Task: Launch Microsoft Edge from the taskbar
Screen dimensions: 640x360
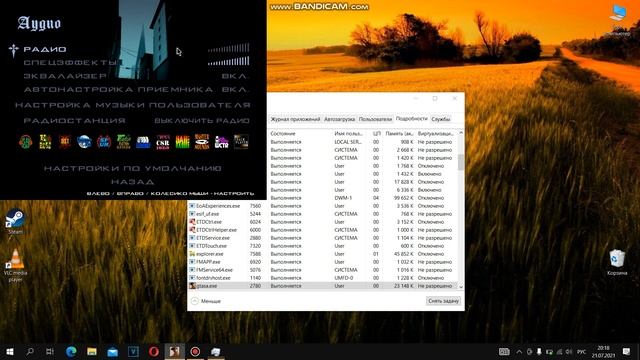Action: 71,351
